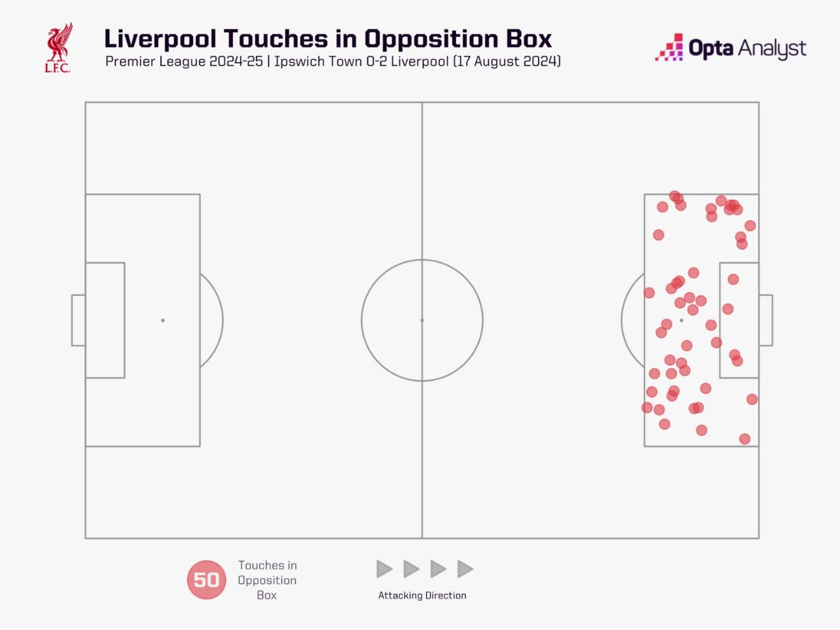Screen dimensions: 840x630
Task: Click the right goal outline
Action: [766, 320]
